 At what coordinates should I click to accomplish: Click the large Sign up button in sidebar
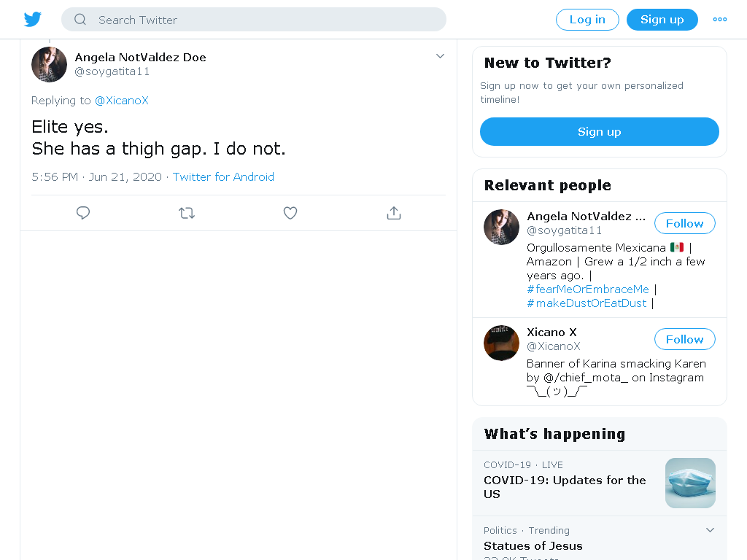(x=600, y=132)
